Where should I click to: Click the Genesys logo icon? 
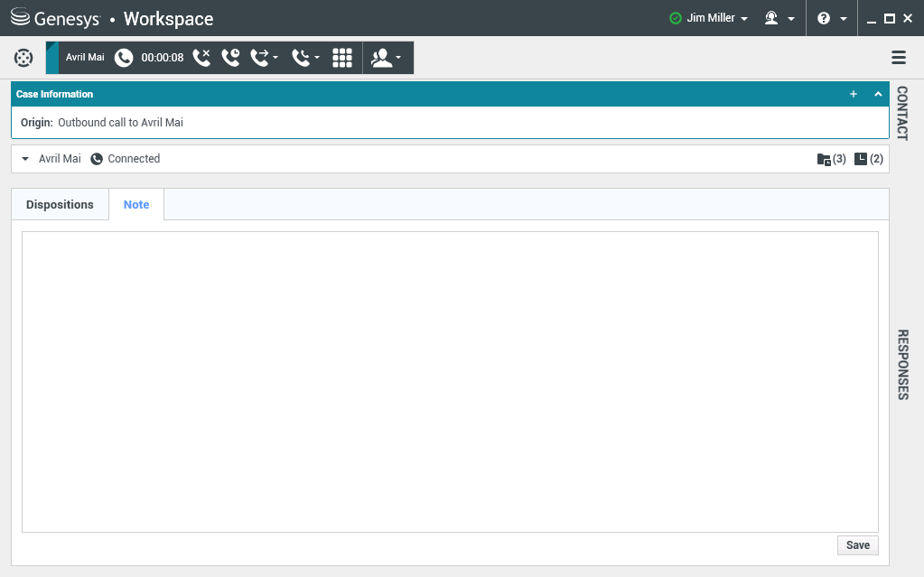20,16
